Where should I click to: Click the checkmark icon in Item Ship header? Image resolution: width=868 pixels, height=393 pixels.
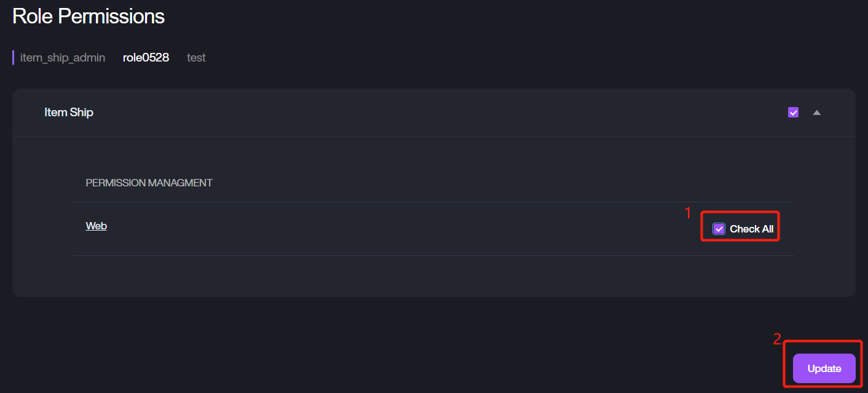tap(793, 113)
